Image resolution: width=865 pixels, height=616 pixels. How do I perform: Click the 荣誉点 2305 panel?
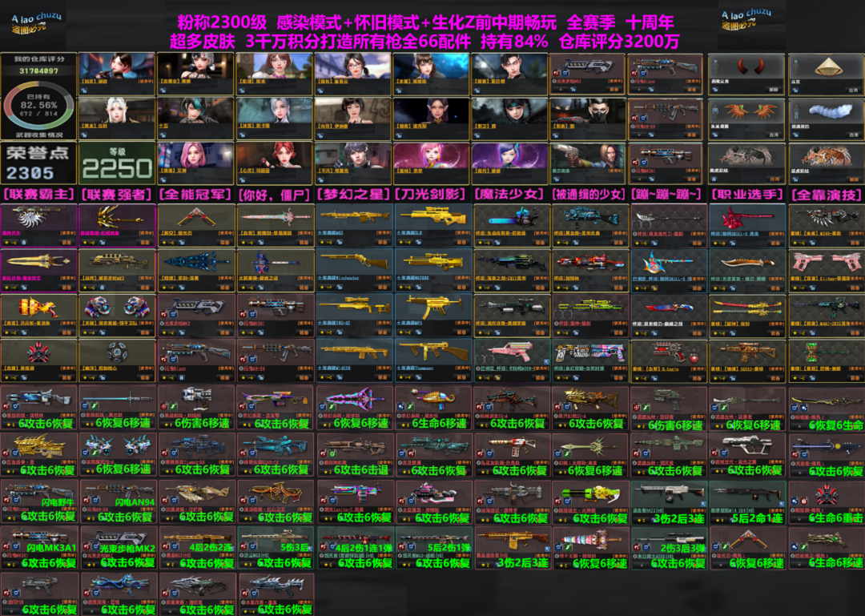pos(38,163)
